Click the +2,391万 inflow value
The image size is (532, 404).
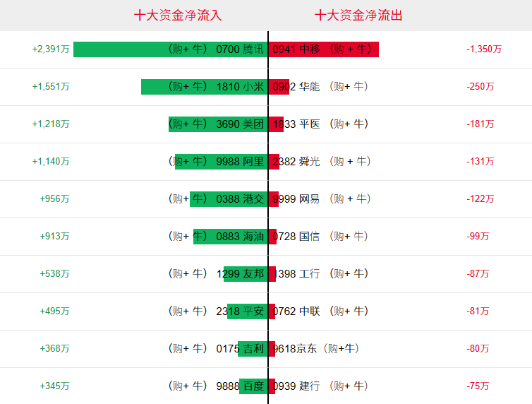click(x=51, y=49)
